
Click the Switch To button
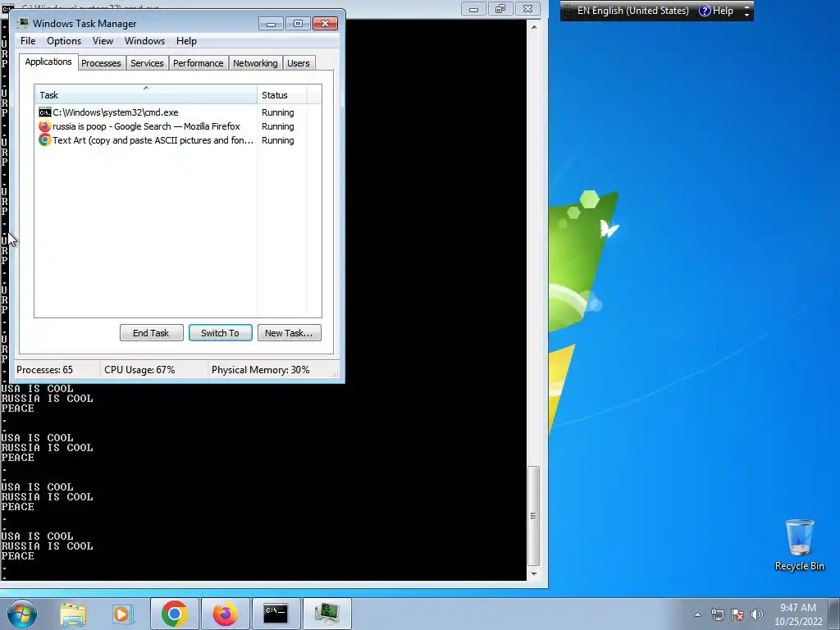coord(220,333)
